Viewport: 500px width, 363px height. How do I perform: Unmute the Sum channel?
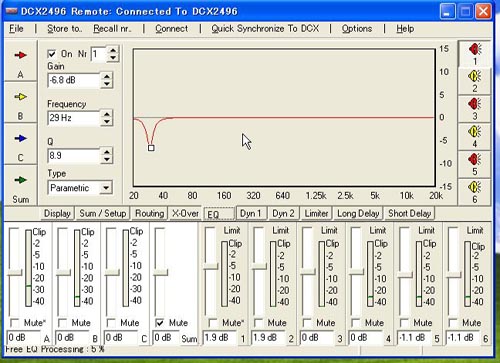(160, 323)
